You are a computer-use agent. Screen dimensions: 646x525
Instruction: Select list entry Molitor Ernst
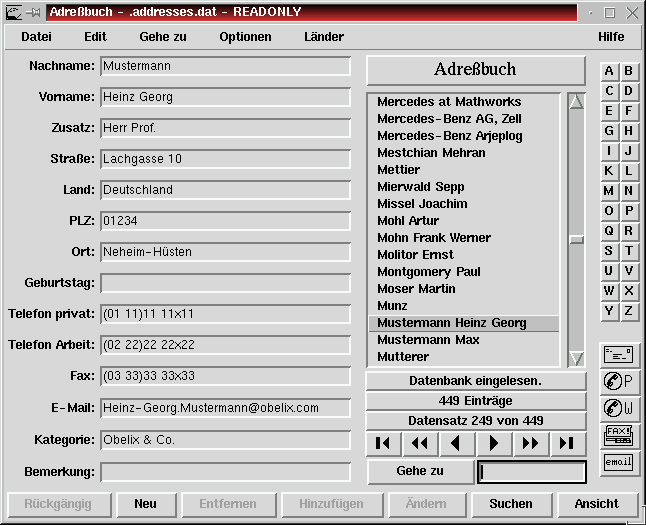464,255
